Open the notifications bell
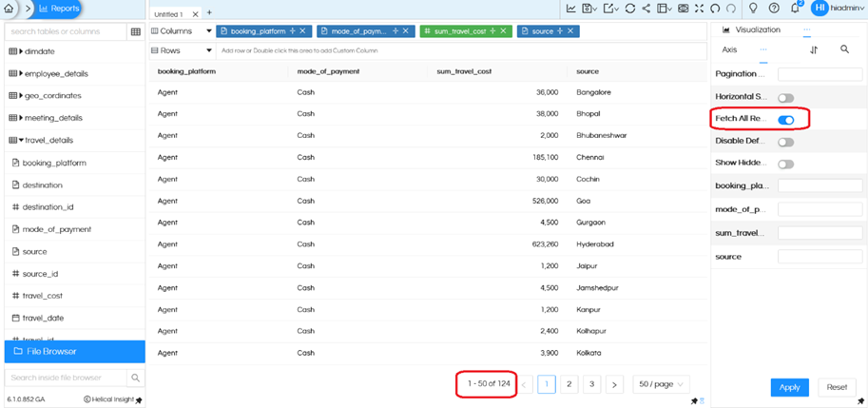This screenshot has width=868, height=408. point(795,9)
